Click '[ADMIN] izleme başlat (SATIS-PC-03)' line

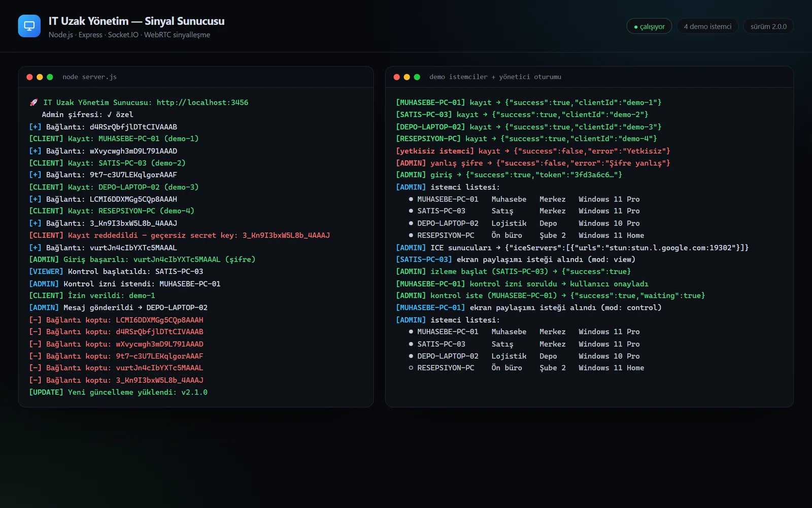pos(513,272)
